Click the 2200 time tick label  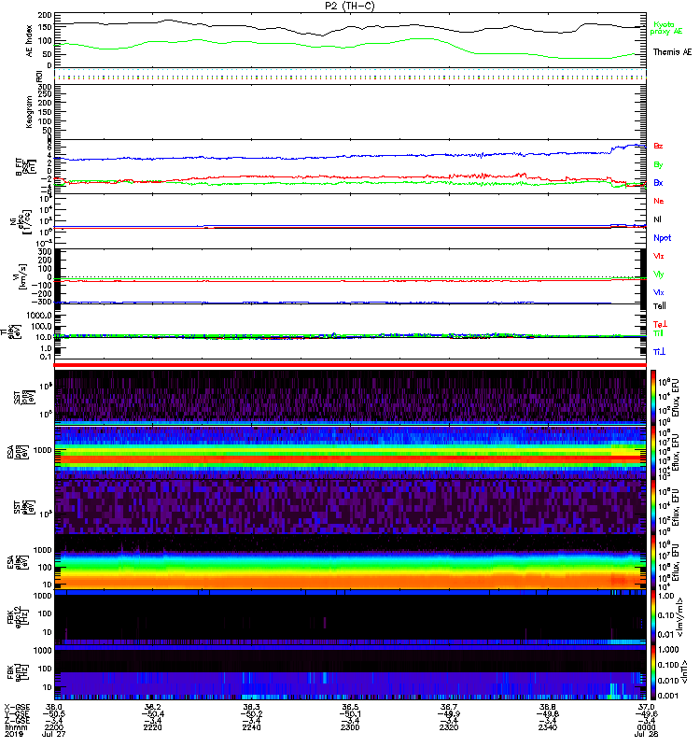point(54,727)
